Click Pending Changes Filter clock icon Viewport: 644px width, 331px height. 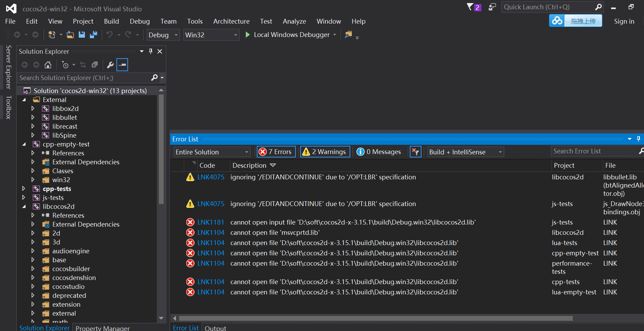click(65, 65)
